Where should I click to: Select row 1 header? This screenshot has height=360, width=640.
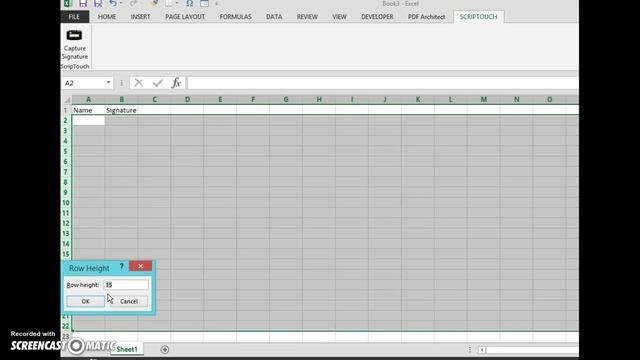coord(66,110)
